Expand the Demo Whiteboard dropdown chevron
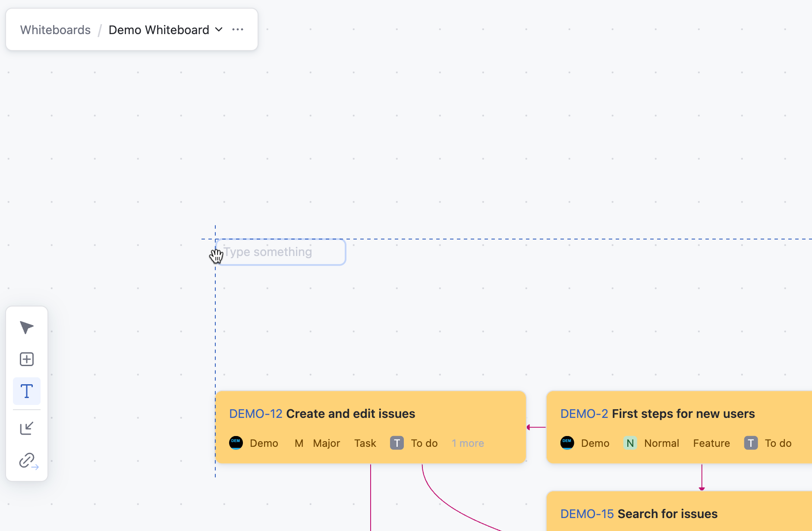Image resolution: width=812 pixels, height=531 pixels. 219,30
